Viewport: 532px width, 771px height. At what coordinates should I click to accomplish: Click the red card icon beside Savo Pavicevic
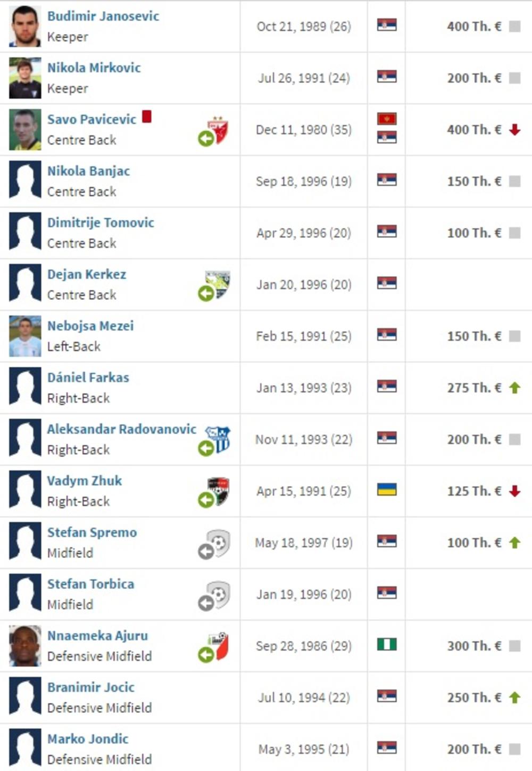tap(147, 117)
